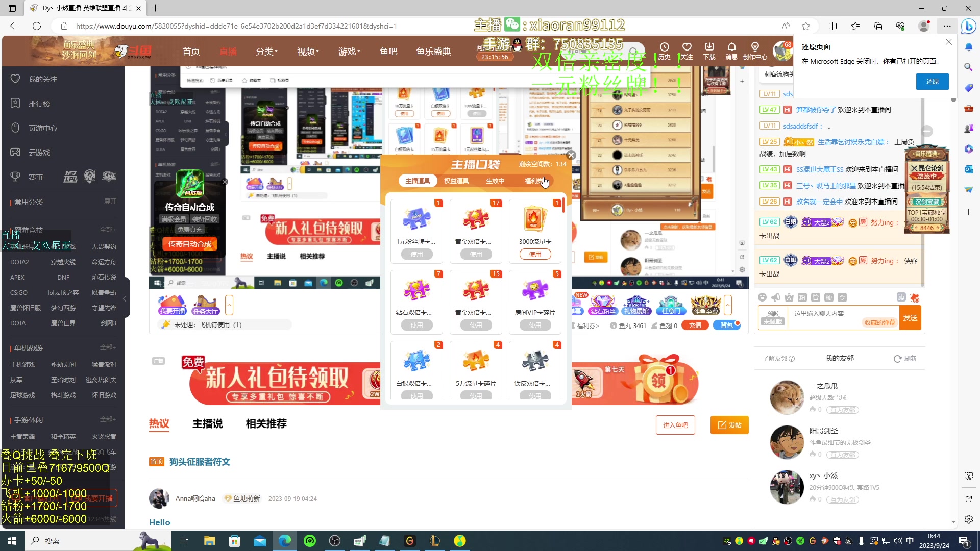
Task: Collapse gift bar with orange chevron at right
Action: (x=727, y=305)
